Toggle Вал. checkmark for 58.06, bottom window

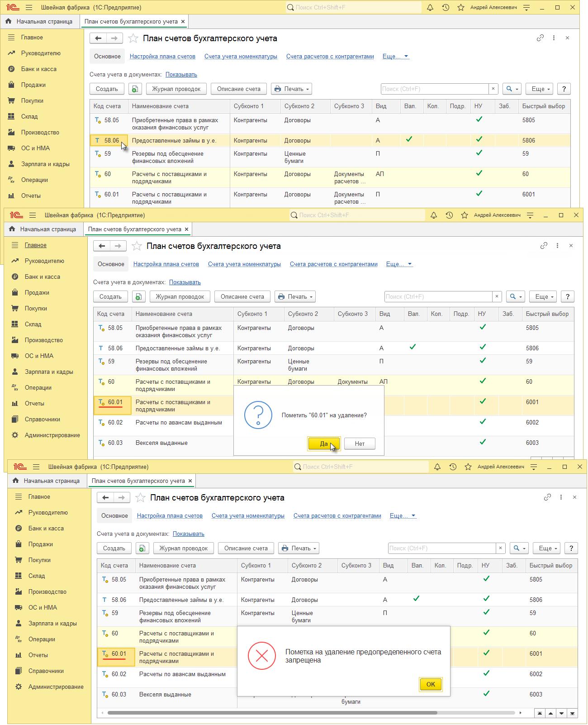coord(416,599)
